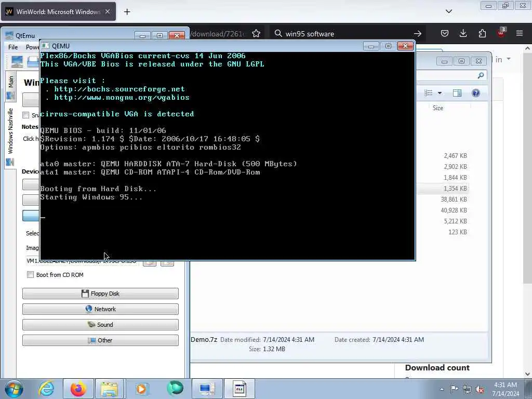Open Windows Explorer from the taskbar
Viewport: 532px width, 399px height.
109,389
